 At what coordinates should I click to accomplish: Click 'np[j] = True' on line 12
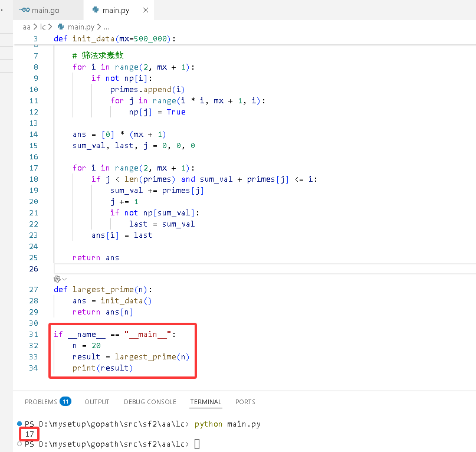coord(157,112)
